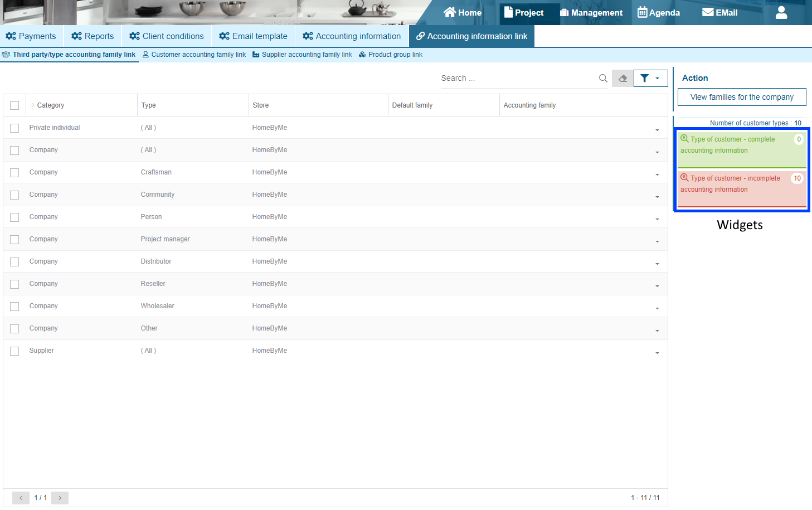Open the EMail section
Viewport: 812px width, 510px height.
click(x=719, y=13)
